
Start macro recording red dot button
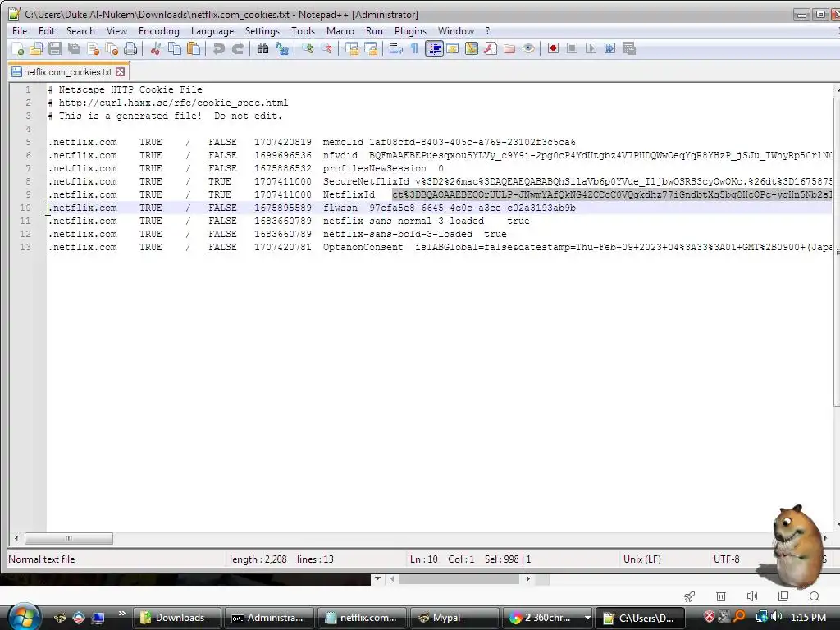554,48
